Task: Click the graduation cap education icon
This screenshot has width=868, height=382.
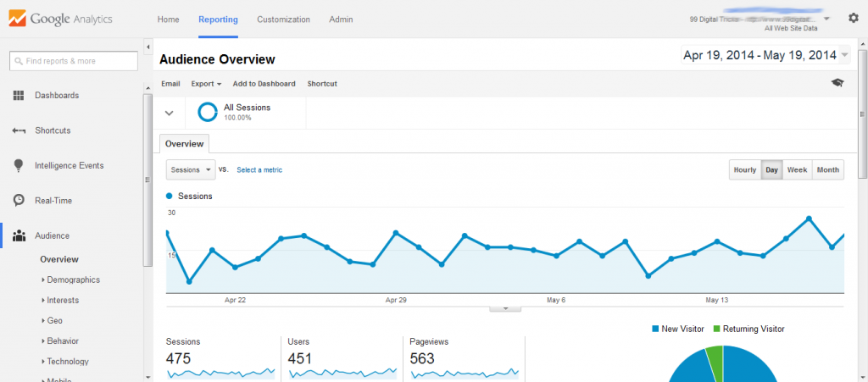Action: click(837, 83)
